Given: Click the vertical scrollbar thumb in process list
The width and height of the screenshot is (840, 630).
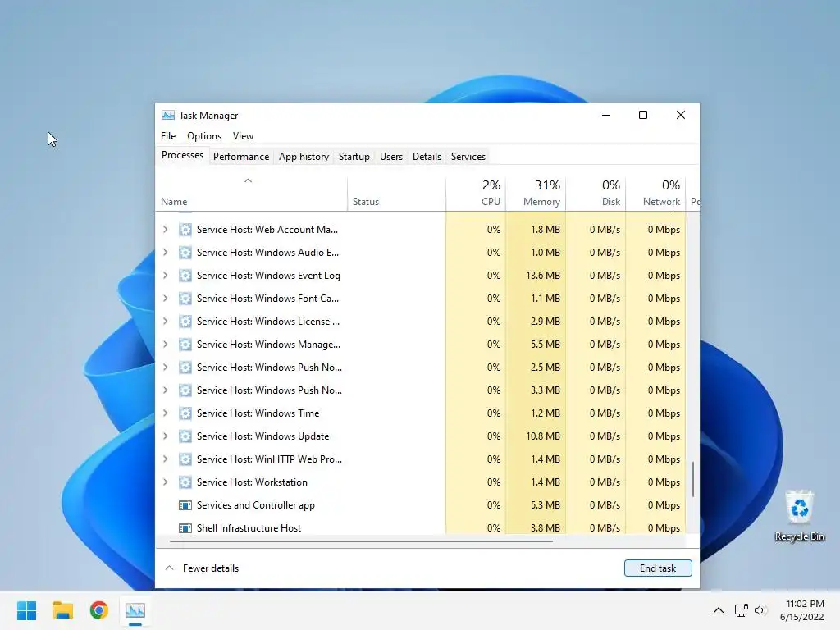Looking at the screenshot, I should coord(693,479).
